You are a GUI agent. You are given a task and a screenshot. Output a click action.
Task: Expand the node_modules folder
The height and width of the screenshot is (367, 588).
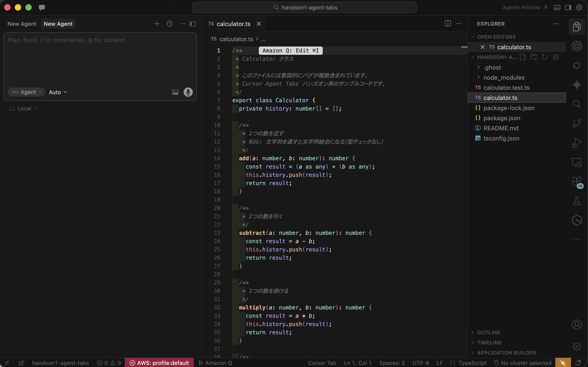pos(504,78)
